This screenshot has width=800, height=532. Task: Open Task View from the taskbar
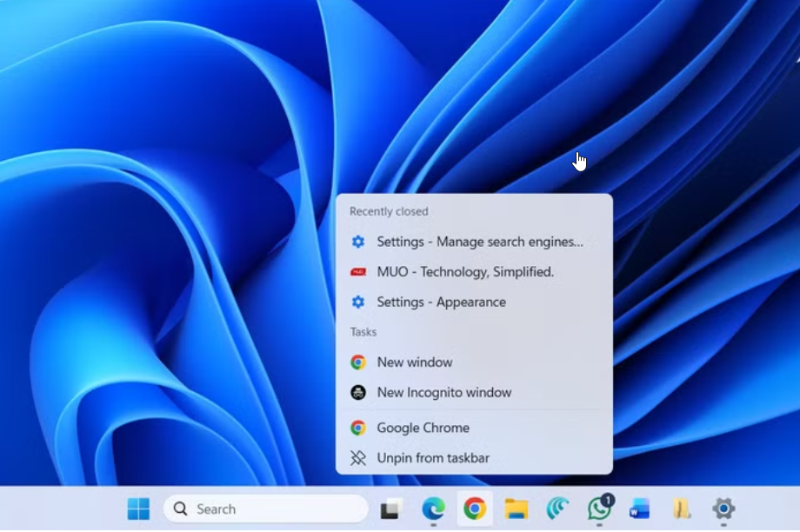(x=390, y=509)
